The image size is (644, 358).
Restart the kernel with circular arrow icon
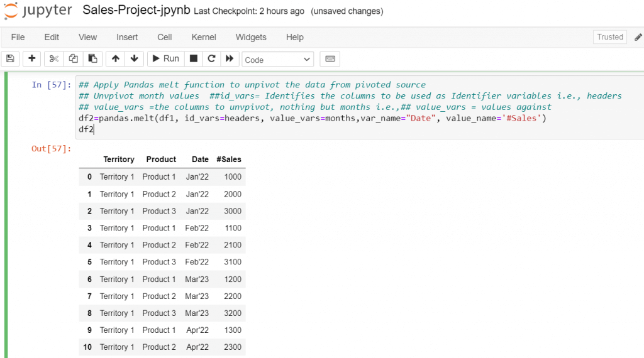point(211,59)
